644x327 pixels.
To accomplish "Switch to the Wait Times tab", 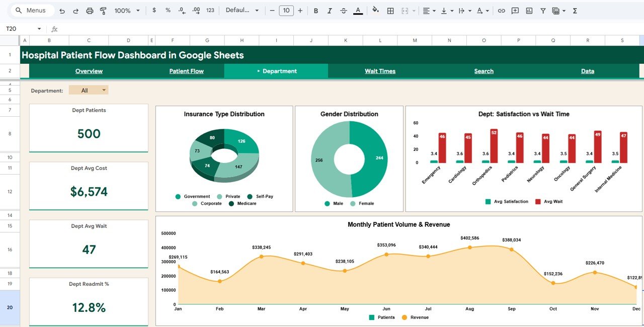I will click(380, 71).
